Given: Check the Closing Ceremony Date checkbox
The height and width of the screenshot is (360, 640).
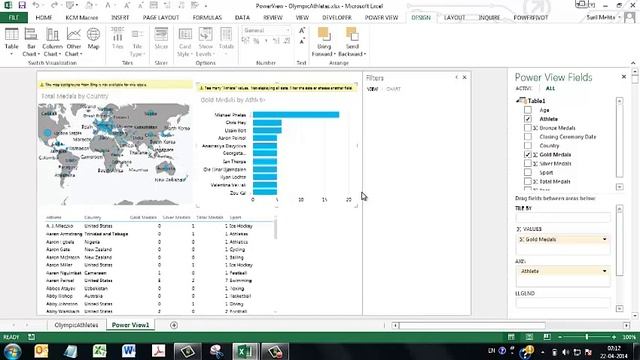Looking at the screenshot, I should (528, 137).
